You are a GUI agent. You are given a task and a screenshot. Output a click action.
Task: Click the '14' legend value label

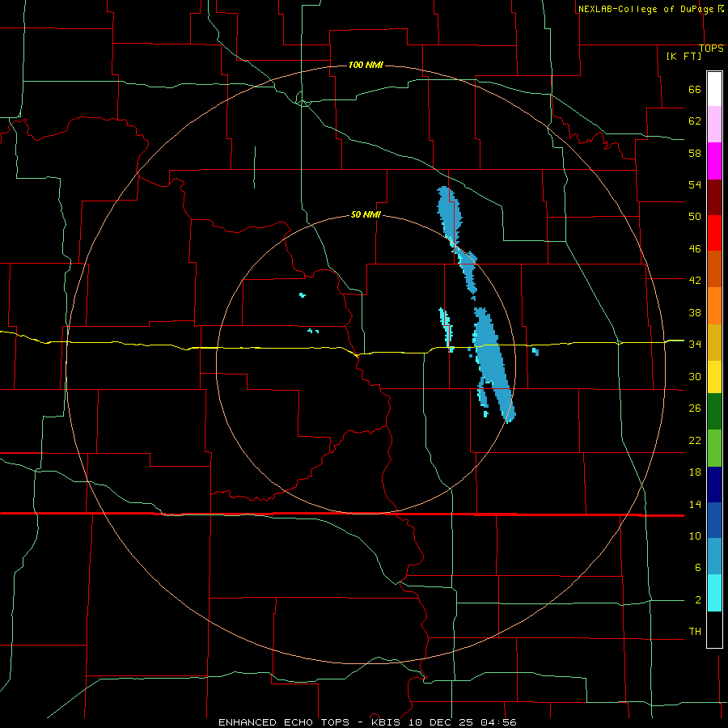(x=695, y=504)
